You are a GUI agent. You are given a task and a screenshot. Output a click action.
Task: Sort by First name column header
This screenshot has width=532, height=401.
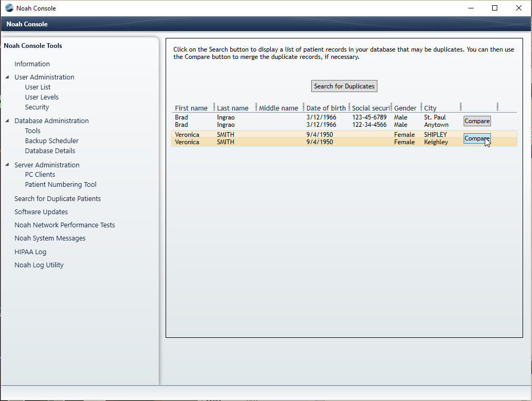point(191,108)
